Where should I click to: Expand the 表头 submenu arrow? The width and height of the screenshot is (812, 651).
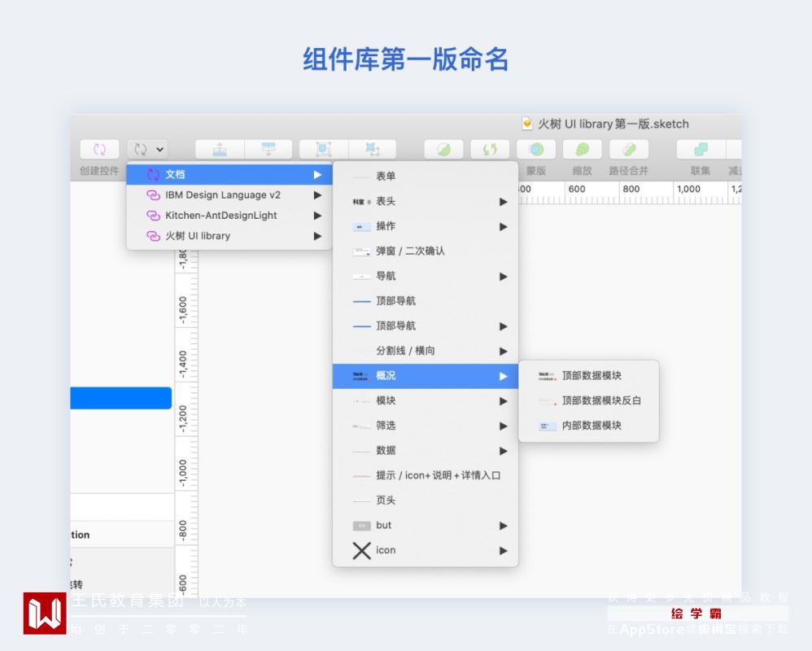tap(504, 202)
